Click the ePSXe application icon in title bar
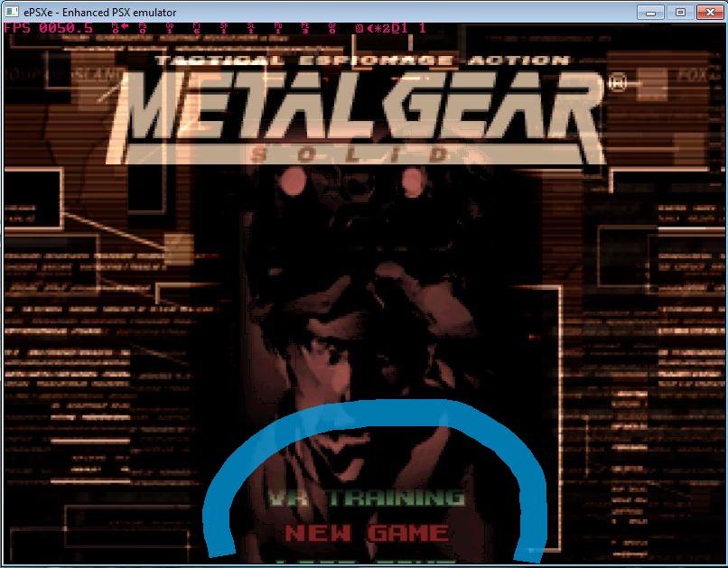This screenshot has width=728, height=568. point(12,11)
